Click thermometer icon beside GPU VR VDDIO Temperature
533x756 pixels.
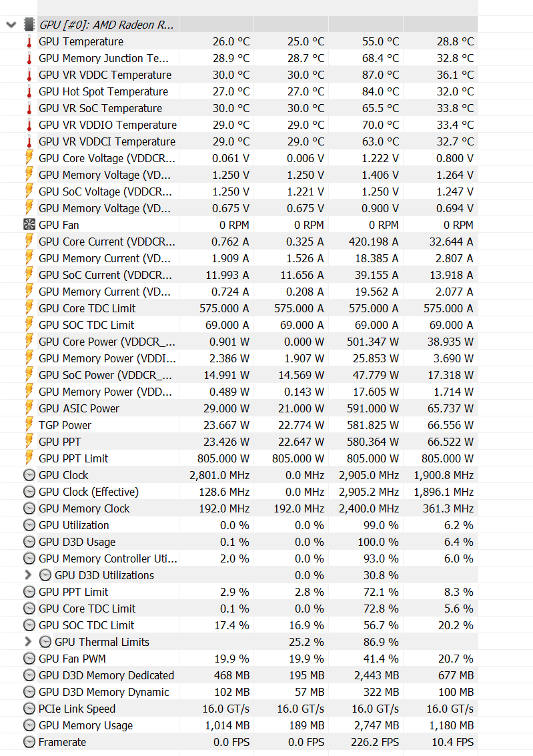(29, 125)
